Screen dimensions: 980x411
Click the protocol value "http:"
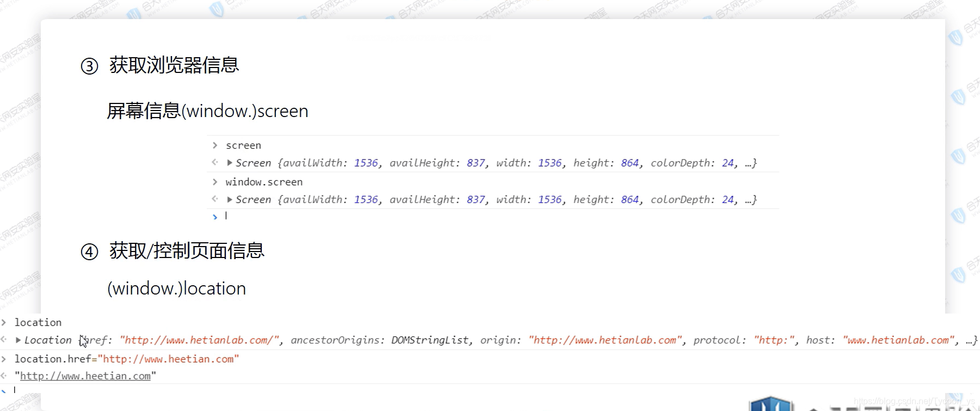[x=774, y=340]
